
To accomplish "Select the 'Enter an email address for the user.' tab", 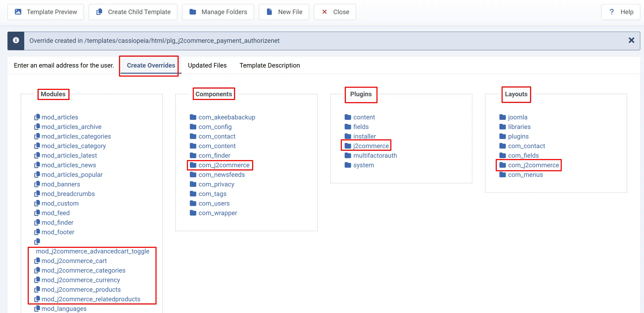I will (64, 65).
